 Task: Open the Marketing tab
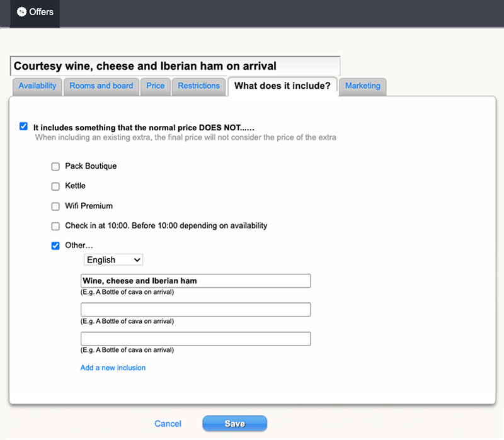pos(363,86)
